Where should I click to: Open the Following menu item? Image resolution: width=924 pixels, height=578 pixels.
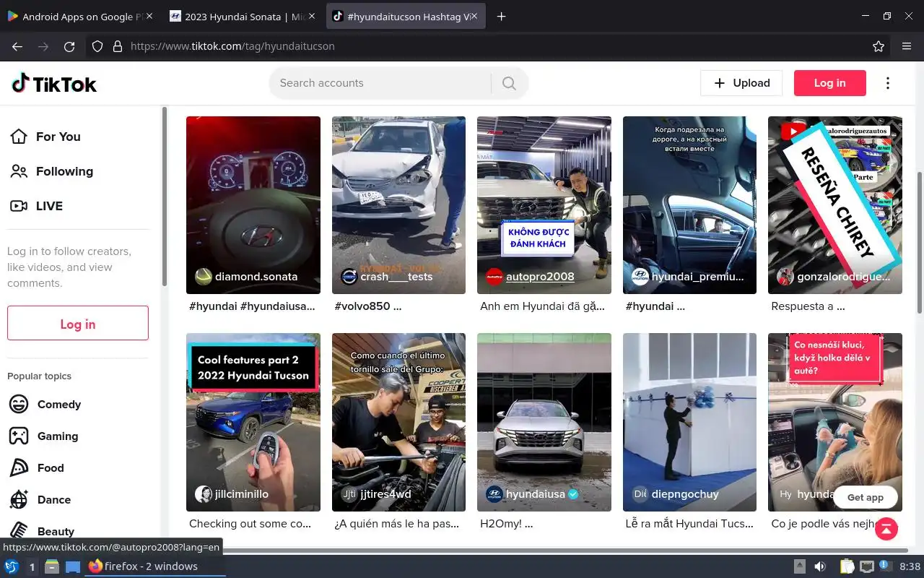click(79, 171)
